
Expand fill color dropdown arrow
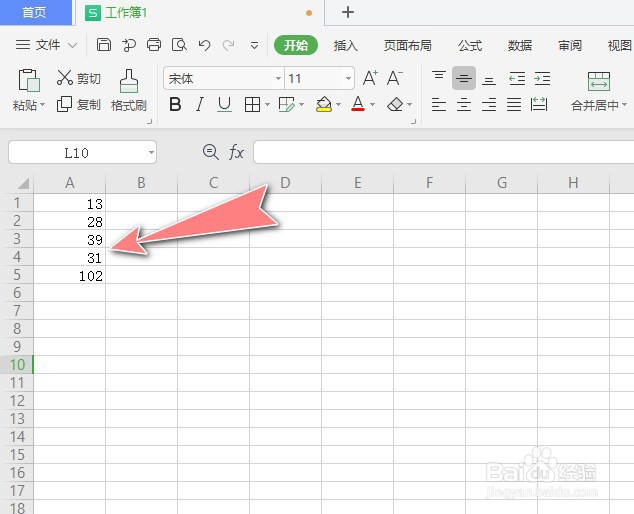click(x=338, y=105)
